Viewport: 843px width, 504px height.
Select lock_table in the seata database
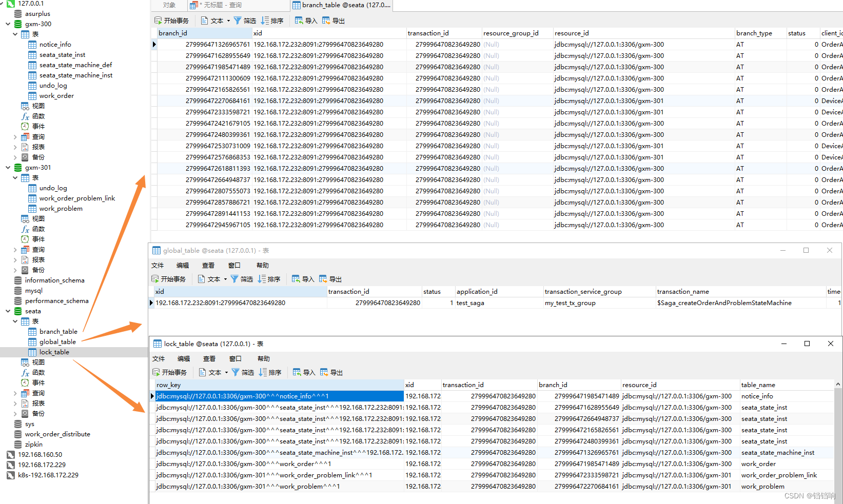(x=54, y=352)
